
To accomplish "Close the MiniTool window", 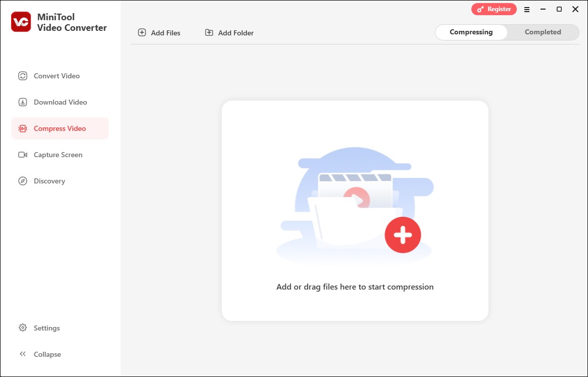I will [575, 9].
